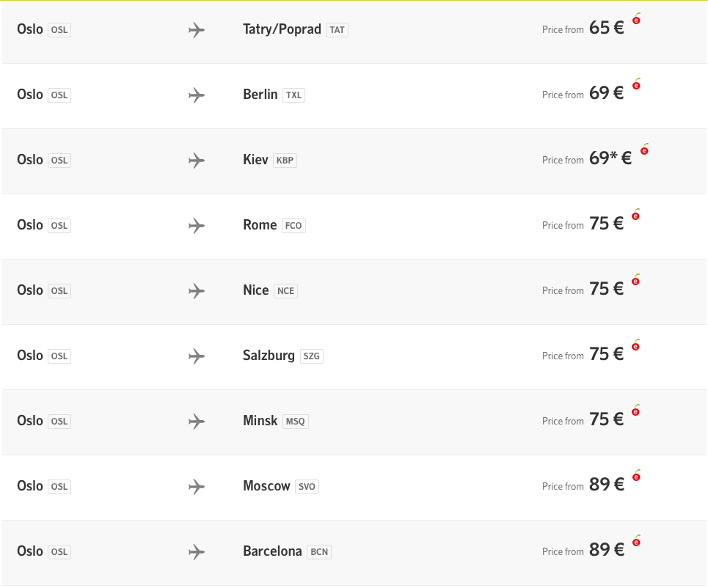Click the cherry icon beside the Tatry/Poprad price
Screen dimensions: 708x588
pyautogui.click(x=636, y=18)
